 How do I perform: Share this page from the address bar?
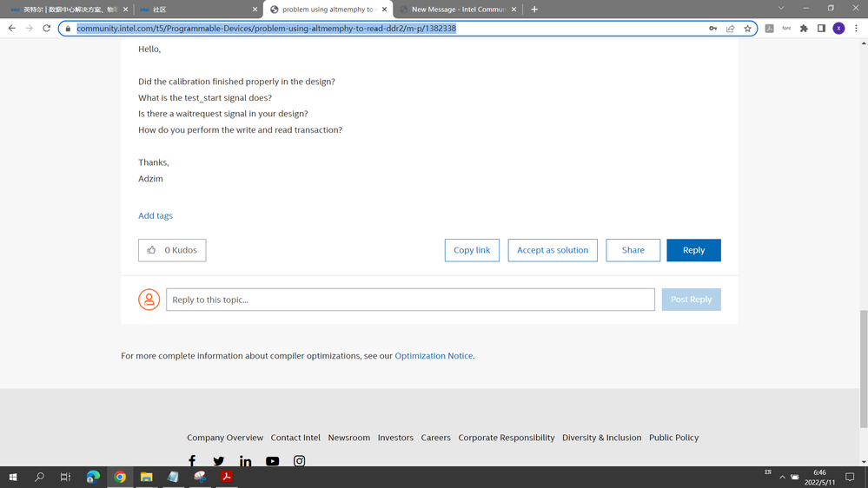[730, 28]
